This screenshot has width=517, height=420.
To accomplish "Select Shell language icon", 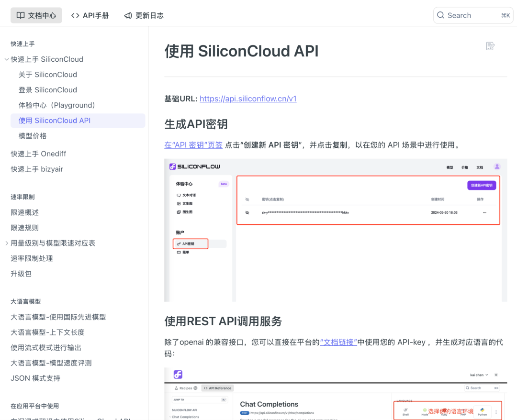I will (x=405, y=412).
